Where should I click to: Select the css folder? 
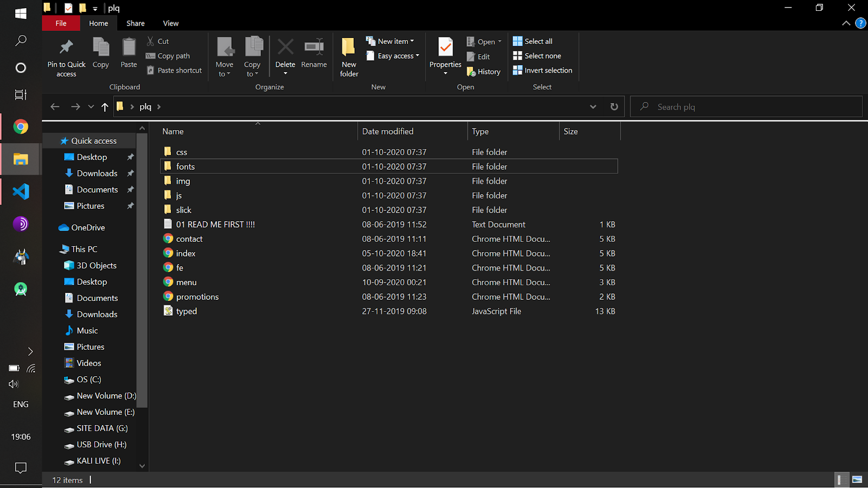tap(389, 152)
